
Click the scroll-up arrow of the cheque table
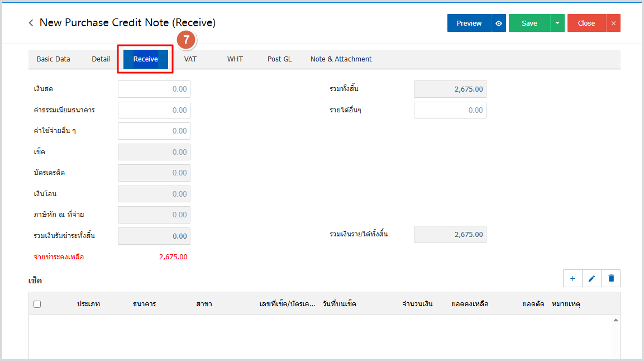[x=616, y=320]
